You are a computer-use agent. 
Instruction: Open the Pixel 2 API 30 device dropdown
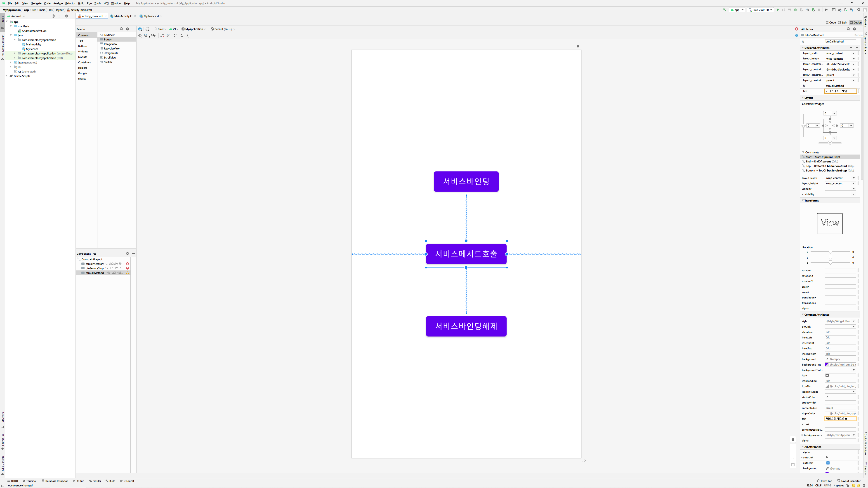(760, 10)
